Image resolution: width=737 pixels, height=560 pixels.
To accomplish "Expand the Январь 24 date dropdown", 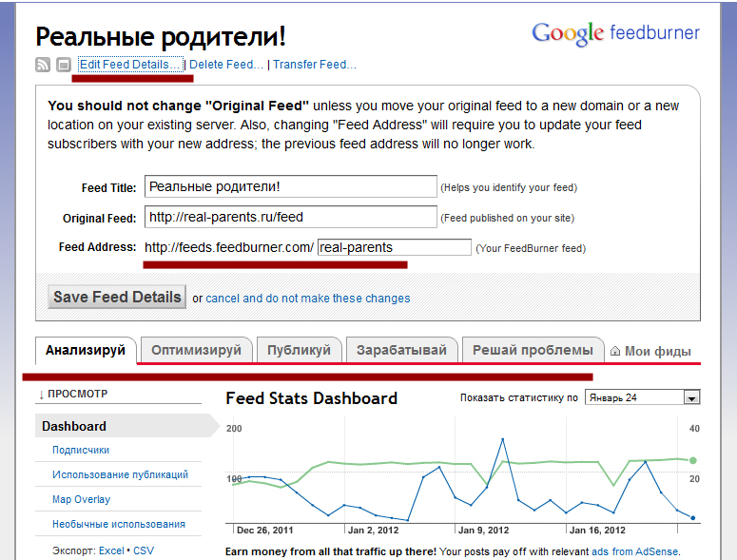I will click(691, 397).
